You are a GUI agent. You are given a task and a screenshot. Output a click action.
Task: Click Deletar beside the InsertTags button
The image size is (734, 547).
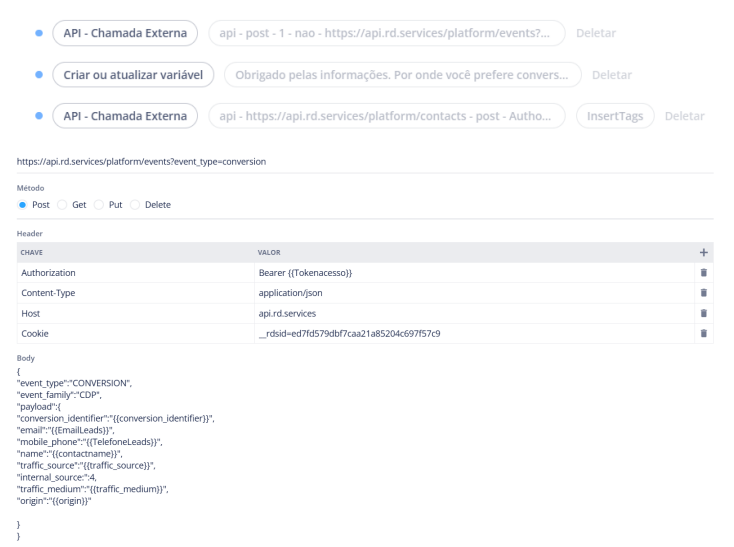[684, 116]
